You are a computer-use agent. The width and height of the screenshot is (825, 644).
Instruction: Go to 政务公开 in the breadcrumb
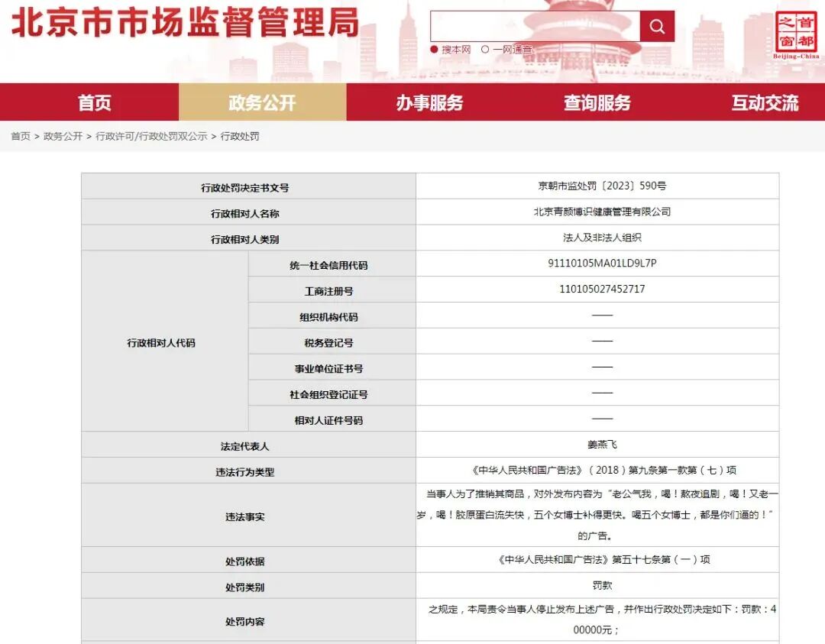63,136
